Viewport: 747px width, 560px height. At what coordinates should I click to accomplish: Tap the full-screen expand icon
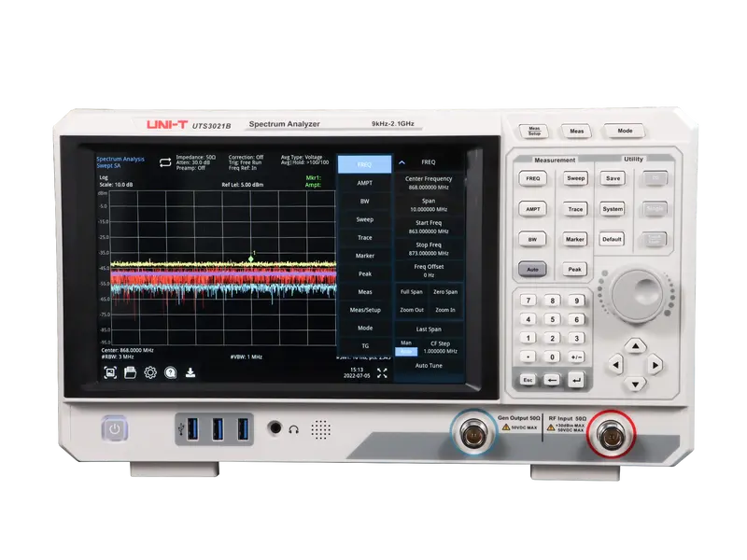pos(382,372)
